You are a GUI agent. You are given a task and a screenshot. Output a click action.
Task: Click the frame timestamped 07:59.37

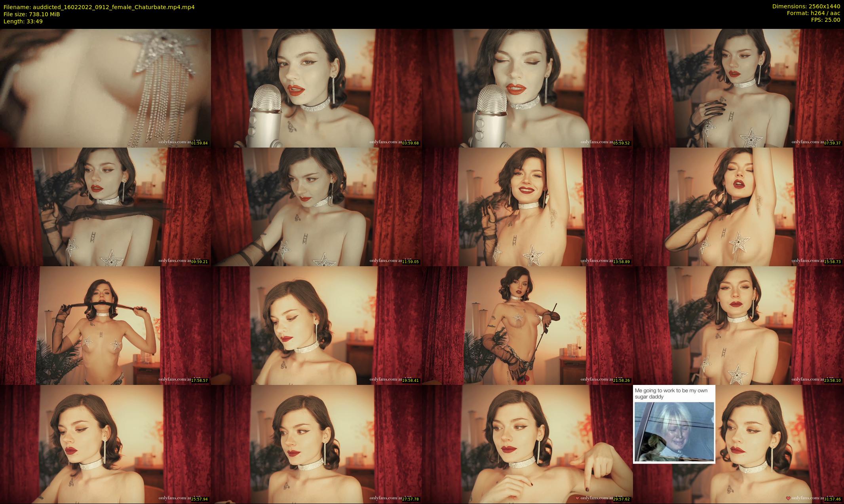738,88
